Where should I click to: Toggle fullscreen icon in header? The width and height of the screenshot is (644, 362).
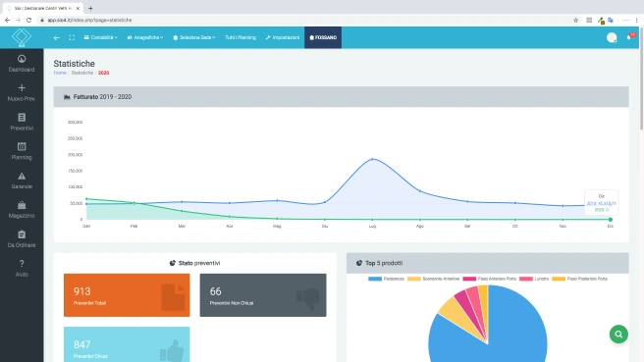(x=72, y=37)
